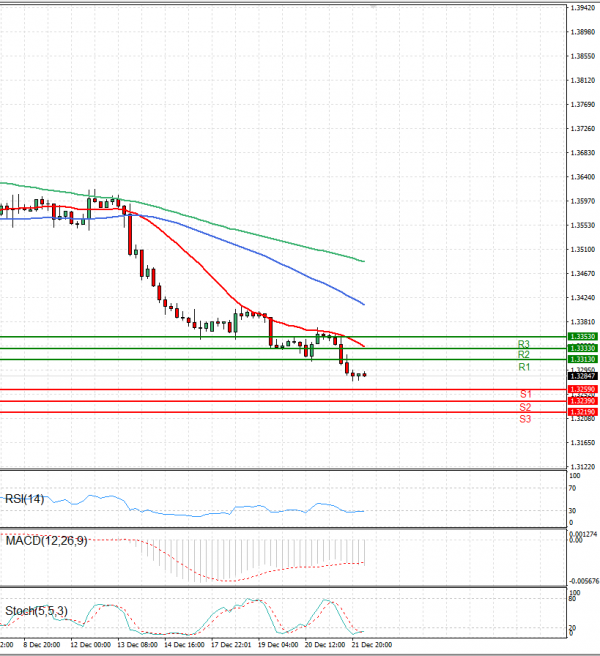This screenshot has width=600, height=656.
Task: Click the 1.35970 price axis value
Action: tap(583, 202)
